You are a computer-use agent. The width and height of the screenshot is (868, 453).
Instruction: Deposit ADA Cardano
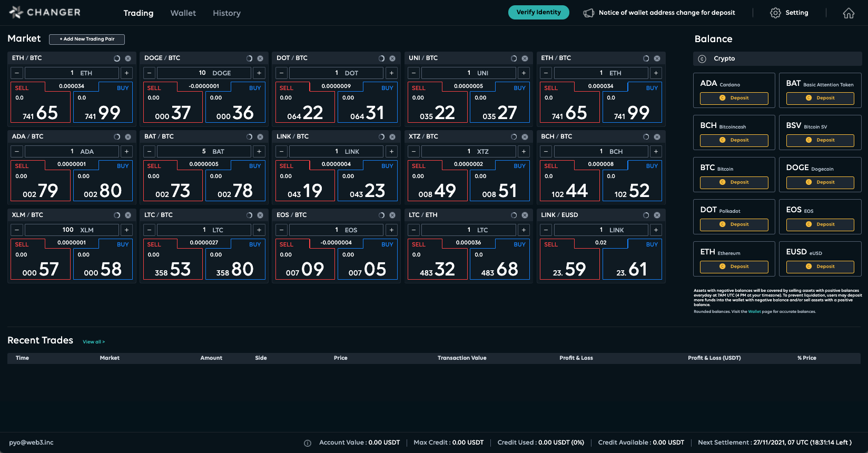[x=734, y=98]
